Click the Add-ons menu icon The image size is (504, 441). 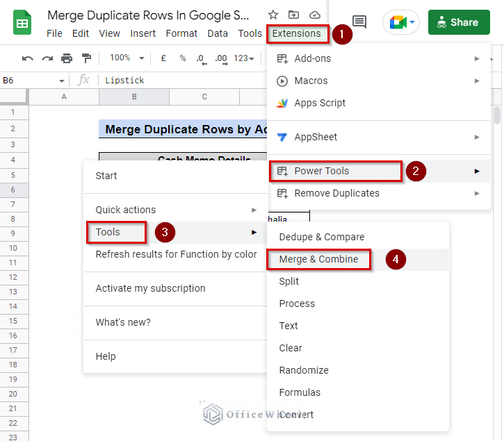coord(282,59)
